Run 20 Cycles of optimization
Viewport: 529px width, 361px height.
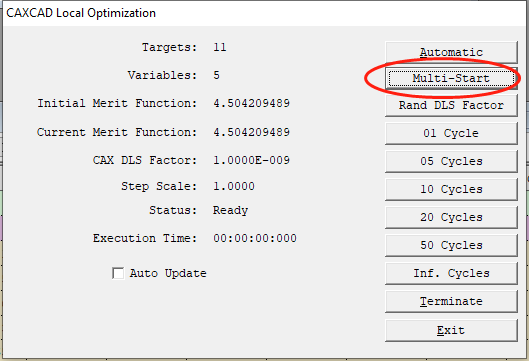click(x=451, y=217)
